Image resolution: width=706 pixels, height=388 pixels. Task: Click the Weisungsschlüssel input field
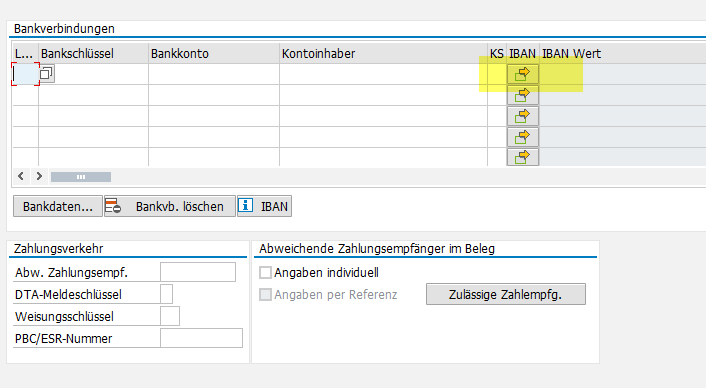(x=170, y=316)
